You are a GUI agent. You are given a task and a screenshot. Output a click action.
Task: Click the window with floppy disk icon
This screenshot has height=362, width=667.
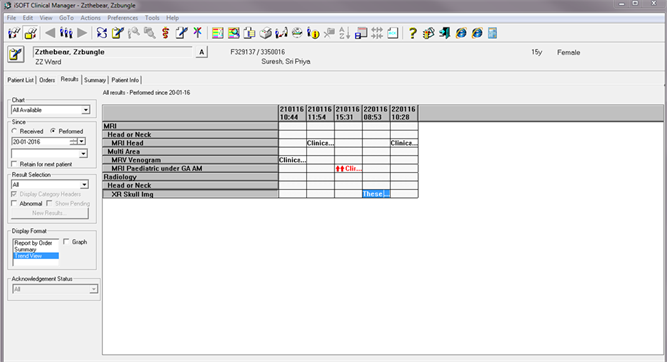[x=361, y=33]
